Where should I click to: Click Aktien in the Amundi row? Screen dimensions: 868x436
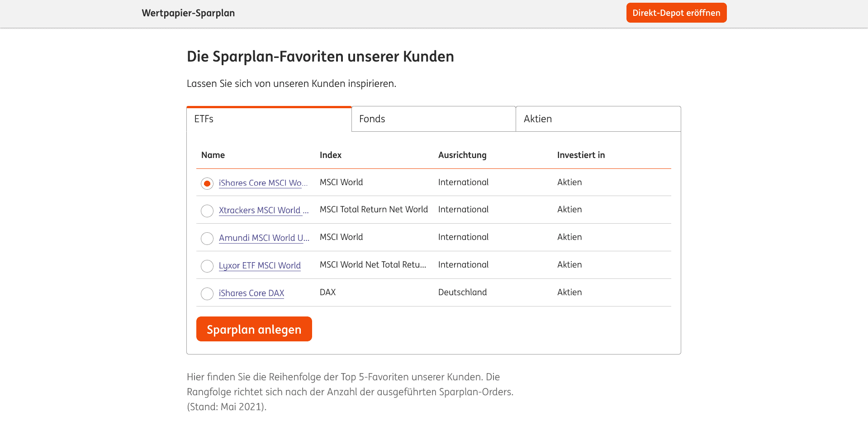pos(569,237)
